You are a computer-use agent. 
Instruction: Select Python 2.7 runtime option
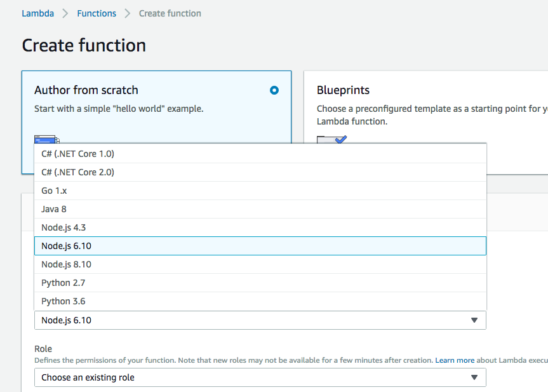[x=260, y=283]
